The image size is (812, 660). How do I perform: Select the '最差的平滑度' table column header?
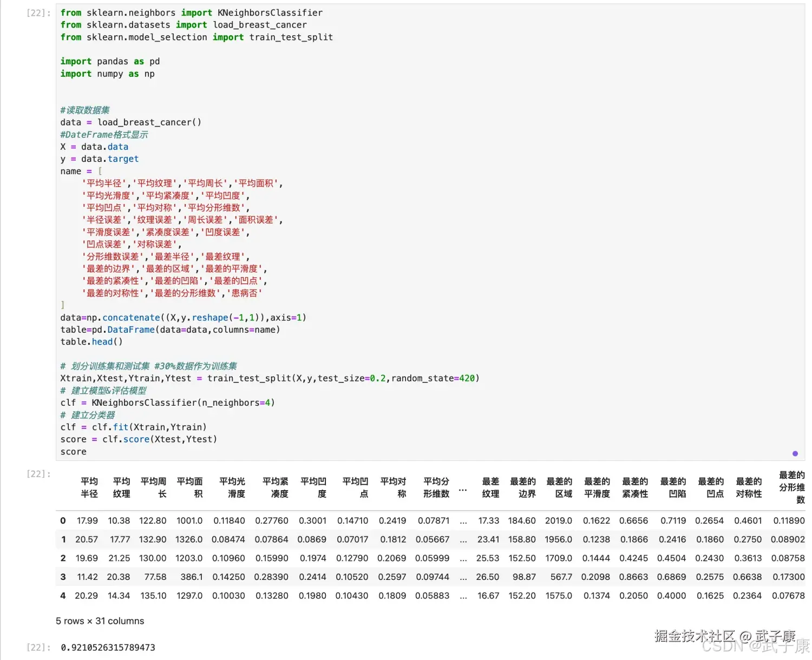click(597, 487)
